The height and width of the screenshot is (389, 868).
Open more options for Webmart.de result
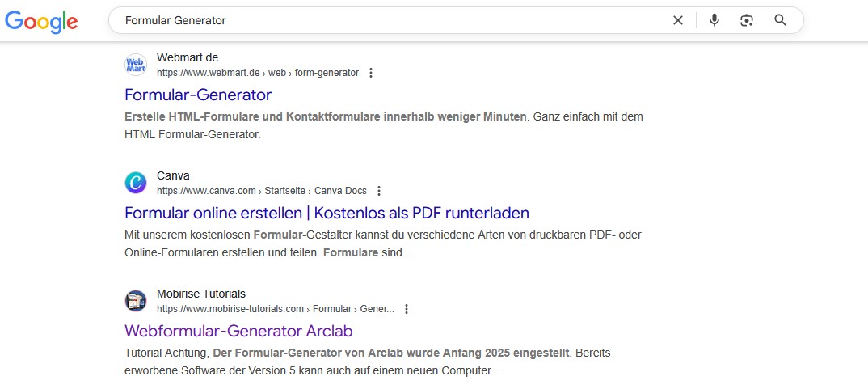click(371, 73)
